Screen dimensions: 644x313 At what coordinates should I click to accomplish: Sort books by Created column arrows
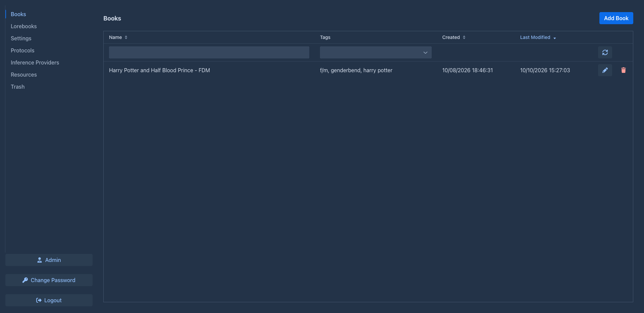(x=464, y=37)
